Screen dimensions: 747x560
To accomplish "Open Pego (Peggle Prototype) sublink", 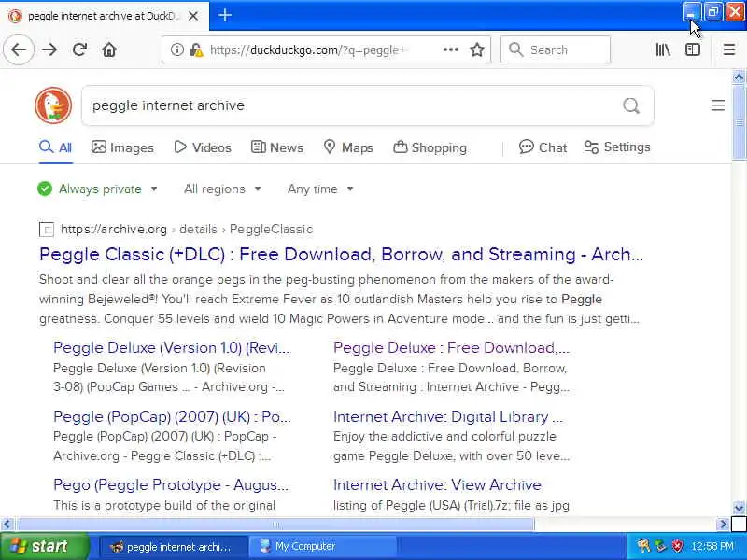I will 171,484.
